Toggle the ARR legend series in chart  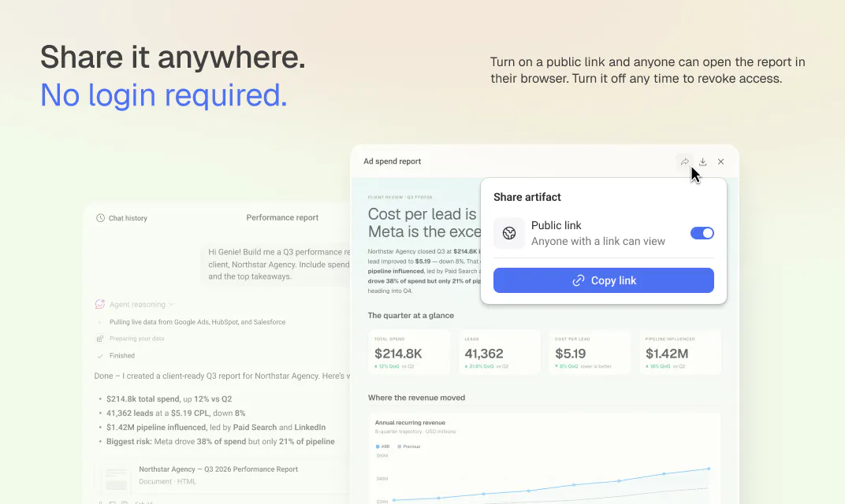click(x=382, y=447)
